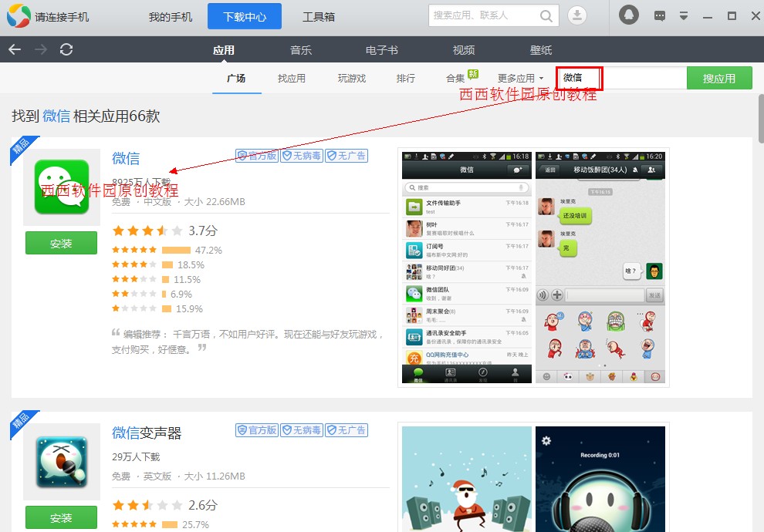Install the 微信 app
764x532 pixels.
(x=62, y=243)
